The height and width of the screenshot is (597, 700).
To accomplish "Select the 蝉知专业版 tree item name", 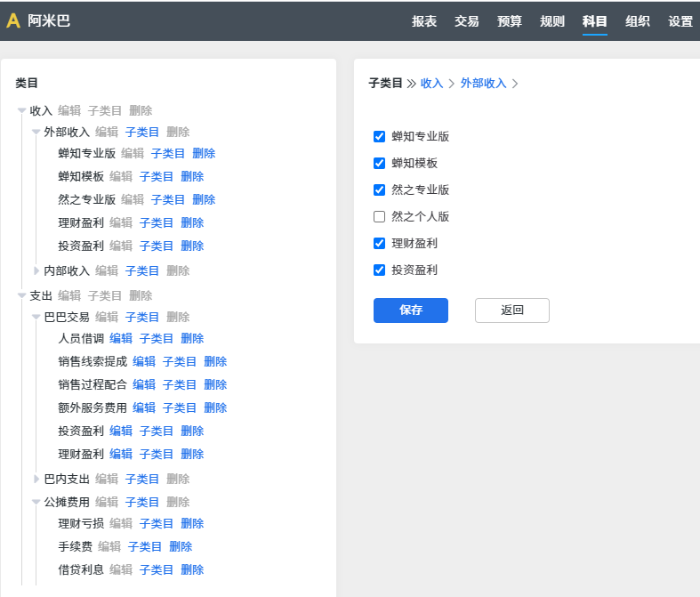I will (86, 154).
